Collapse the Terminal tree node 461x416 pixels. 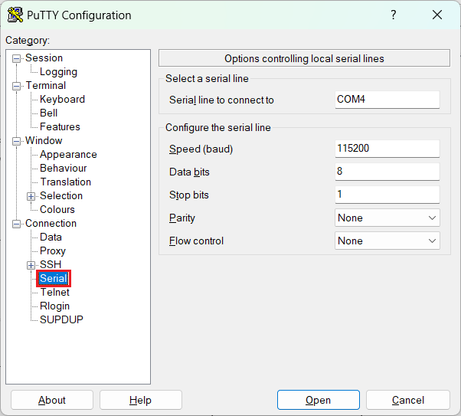pos(16,86)
